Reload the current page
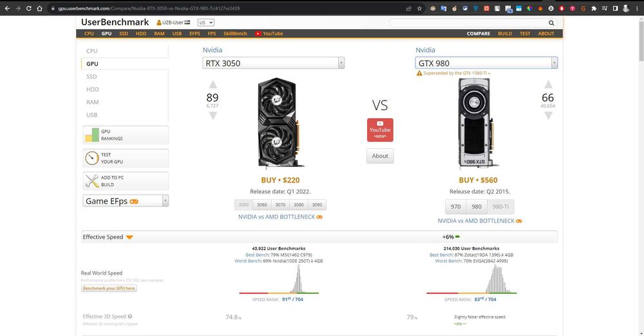Screen dimensions: 644x336 coord(28,8)
